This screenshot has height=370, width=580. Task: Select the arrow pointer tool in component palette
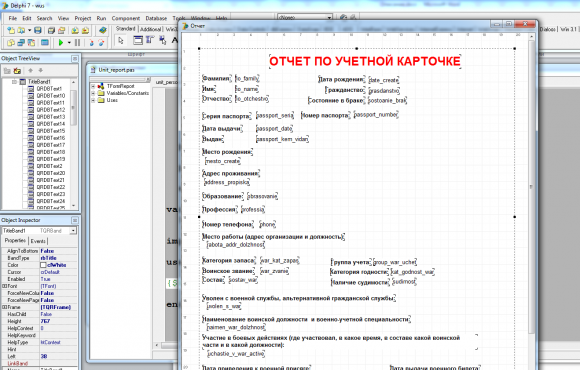tap(121, 41)
